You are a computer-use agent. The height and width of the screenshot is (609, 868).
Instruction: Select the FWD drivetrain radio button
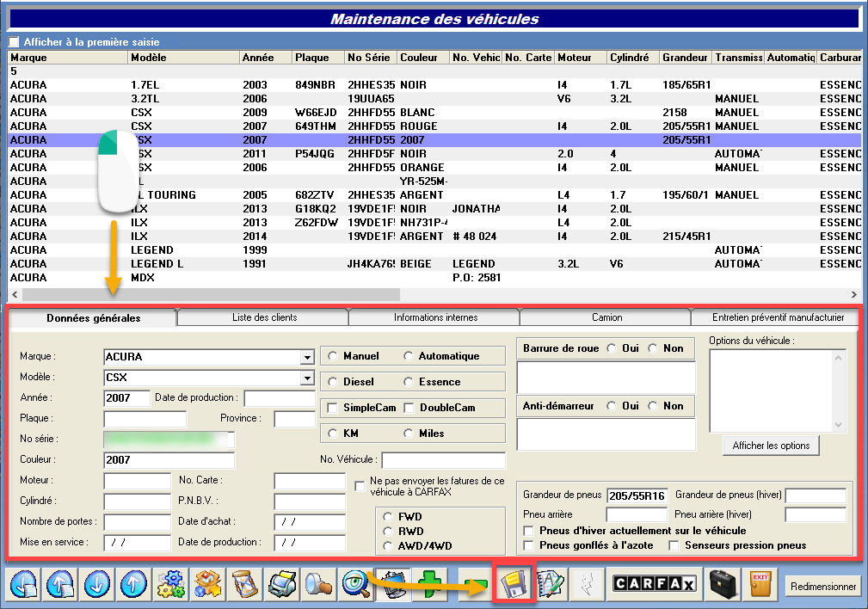pos(387,517)
